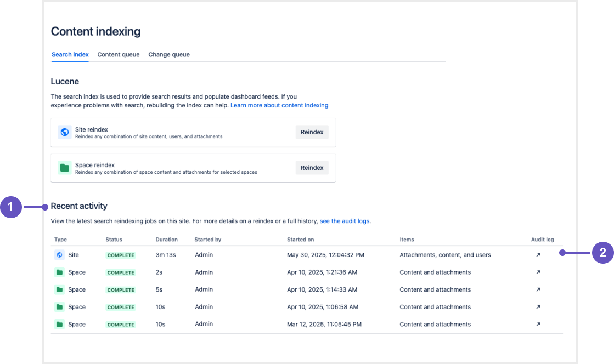
Task: Open Learn more about content indexing link
Action: tap(279, 105)
